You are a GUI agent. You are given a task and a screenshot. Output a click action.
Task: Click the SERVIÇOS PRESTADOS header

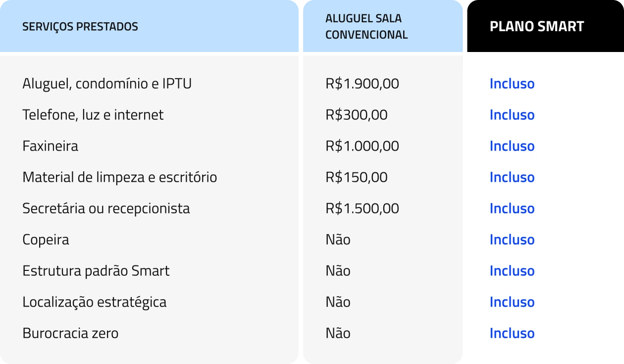[x=80, y=27]
